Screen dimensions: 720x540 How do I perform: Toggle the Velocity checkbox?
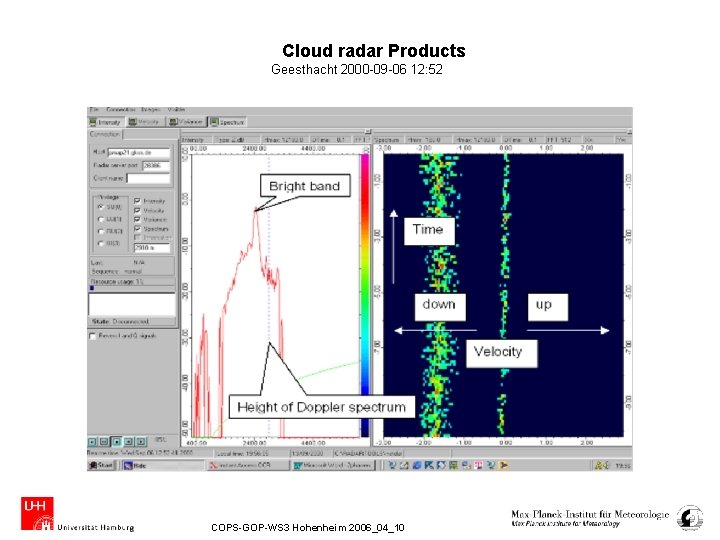(x=137, y=210)
